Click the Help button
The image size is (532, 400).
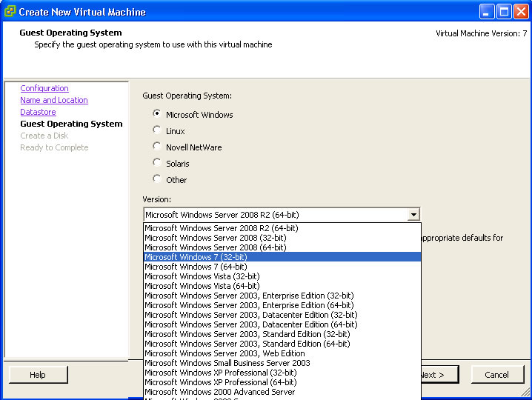pyautogui.click(x=38, y=375)
